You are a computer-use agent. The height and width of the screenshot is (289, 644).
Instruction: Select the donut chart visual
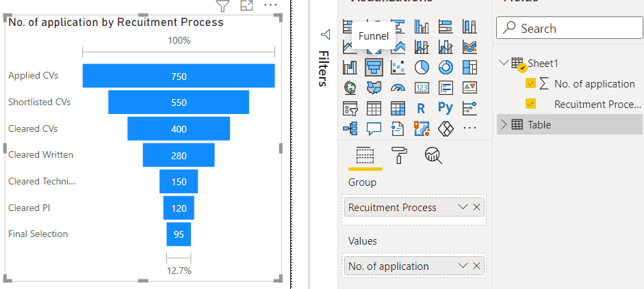[x=446, y=67]
